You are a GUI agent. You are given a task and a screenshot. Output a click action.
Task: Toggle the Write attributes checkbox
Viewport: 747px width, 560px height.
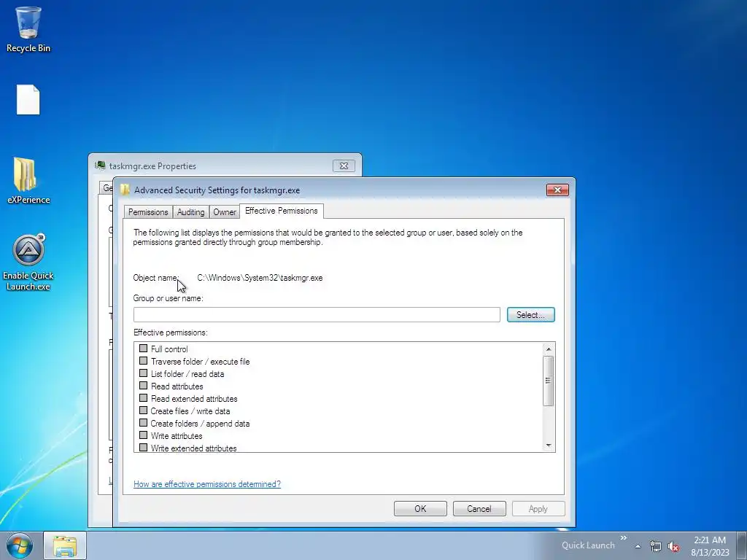[x=144, y=435]
